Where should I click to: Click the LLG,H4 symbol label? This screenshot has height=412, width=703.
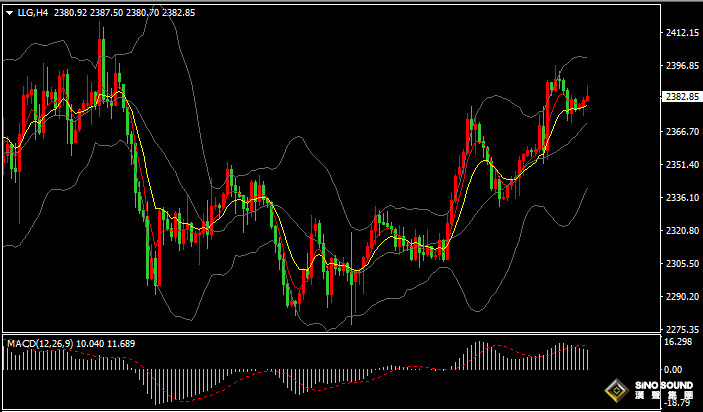pos(30,14)
